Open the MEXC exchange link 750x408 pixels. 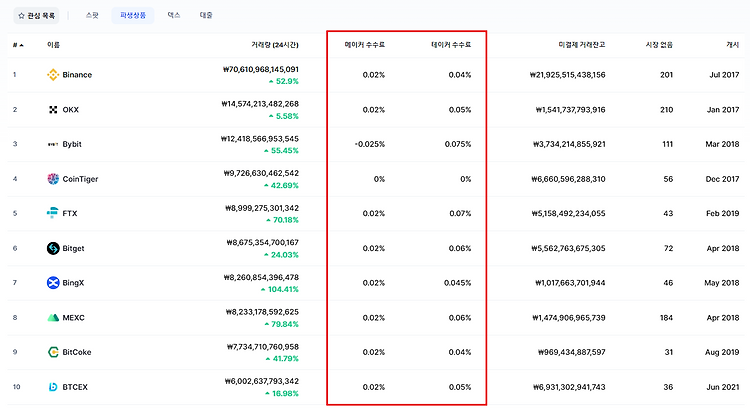coord(74,318)
